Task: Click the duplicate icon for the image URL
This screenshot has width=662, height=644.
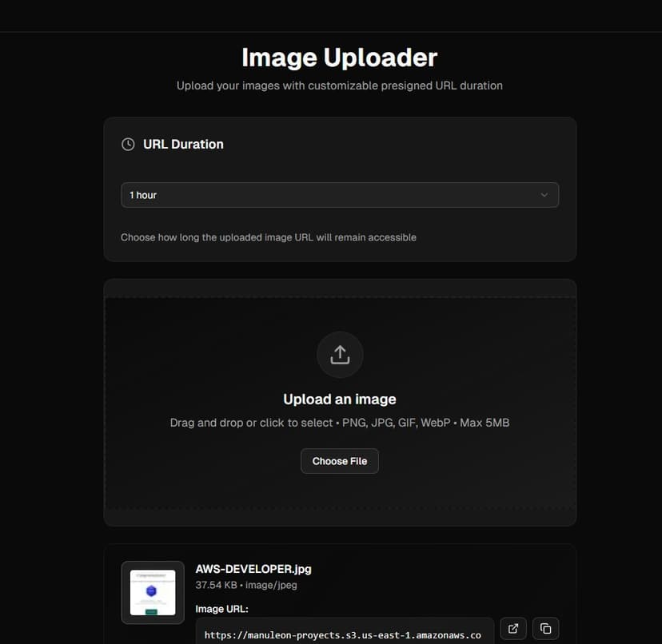Action: 546,629
